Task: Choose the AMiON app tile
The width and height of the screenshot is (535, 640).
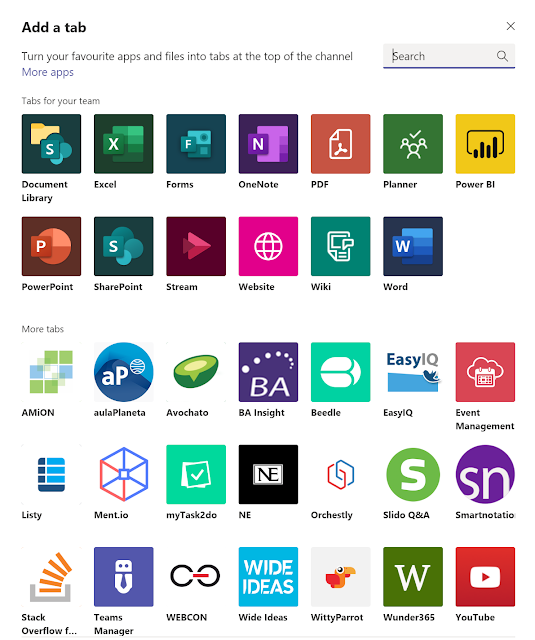Action: [51, 372]
